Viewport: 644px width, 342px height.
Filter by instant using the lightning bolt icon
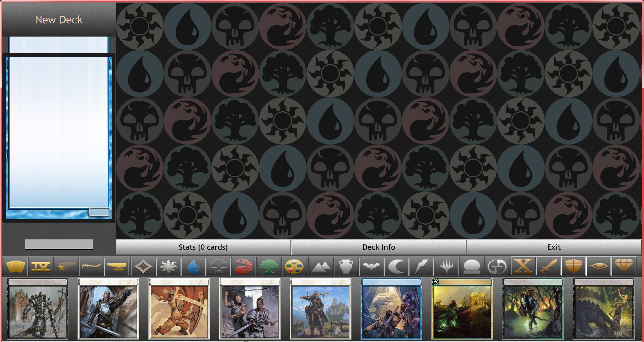pos(422,267)
